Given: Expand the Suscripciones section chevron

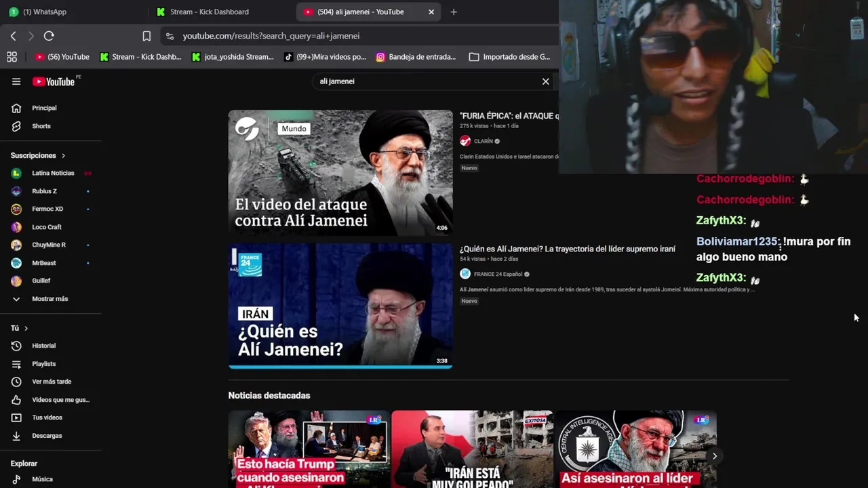Looking at the screenshot, I should [x=64, y=156].
